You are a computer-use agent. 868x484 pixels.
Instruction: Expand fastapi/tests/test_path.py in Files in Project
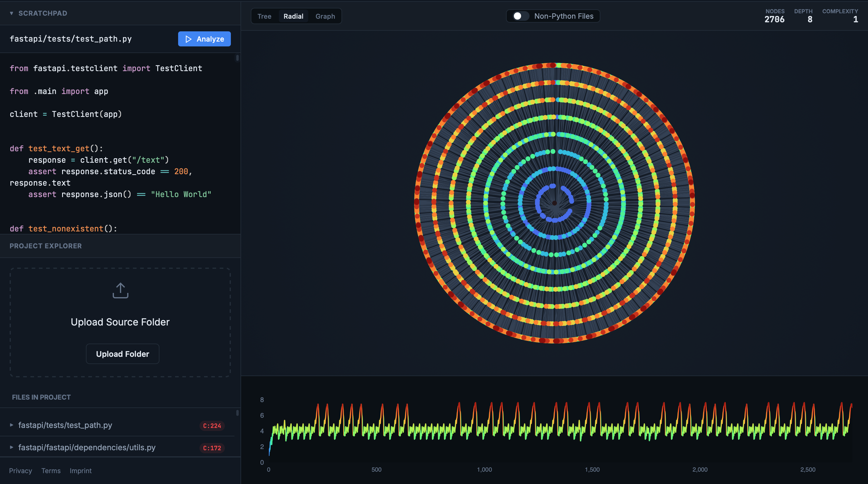click(x=12, y=425)
